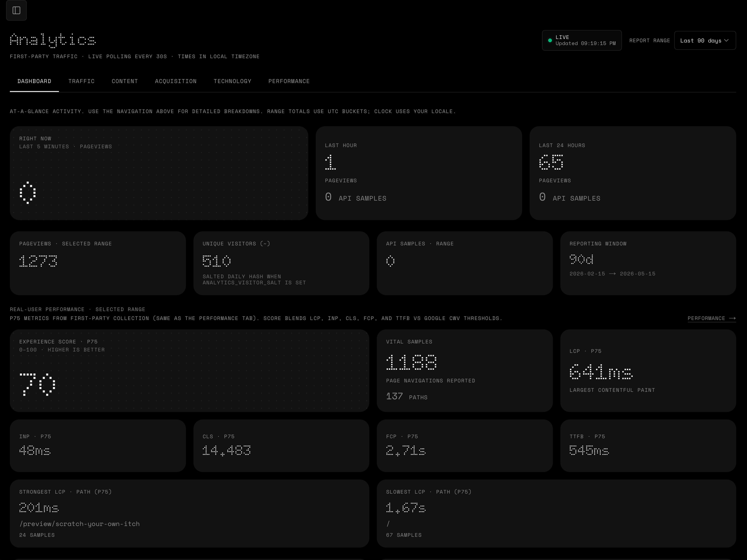The width and height of the screenshot is (747, 560).
Task: Click the 137 PATHS count
Action: coord(407,396)
